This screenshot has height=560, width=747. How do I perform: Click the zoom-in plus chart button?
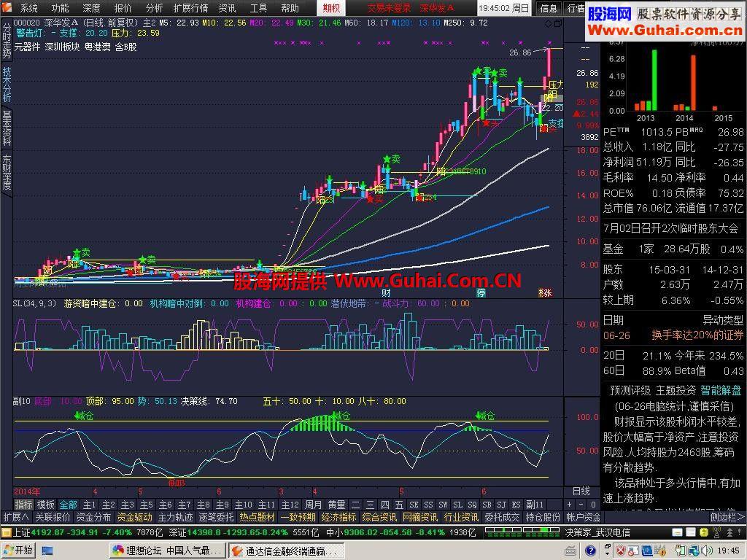569,505
